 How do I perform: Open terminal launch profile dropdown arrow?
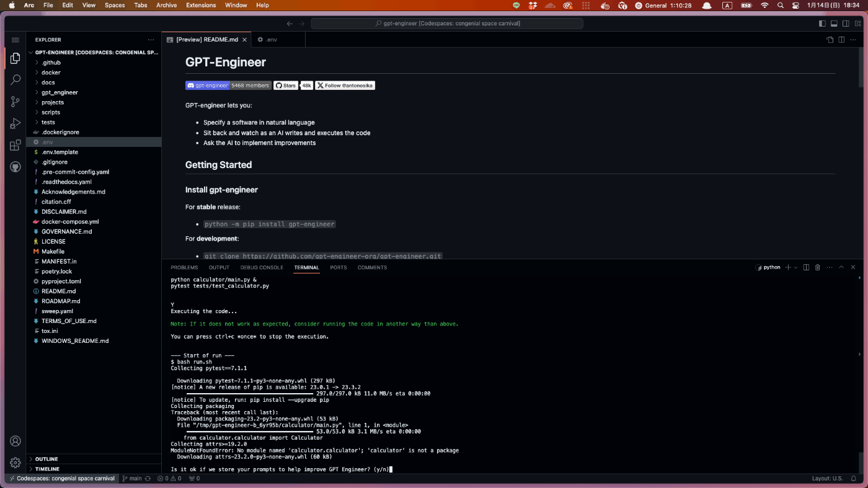[x=795, y=267]
